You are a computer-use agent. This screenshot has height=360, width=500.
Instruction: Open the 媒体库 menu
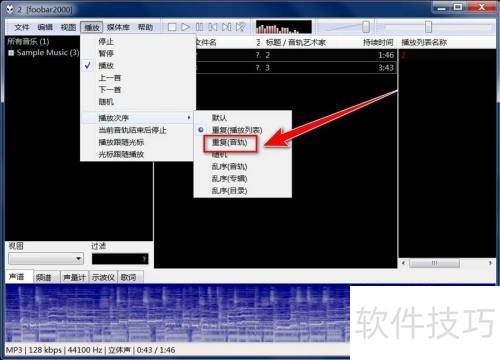118,27
